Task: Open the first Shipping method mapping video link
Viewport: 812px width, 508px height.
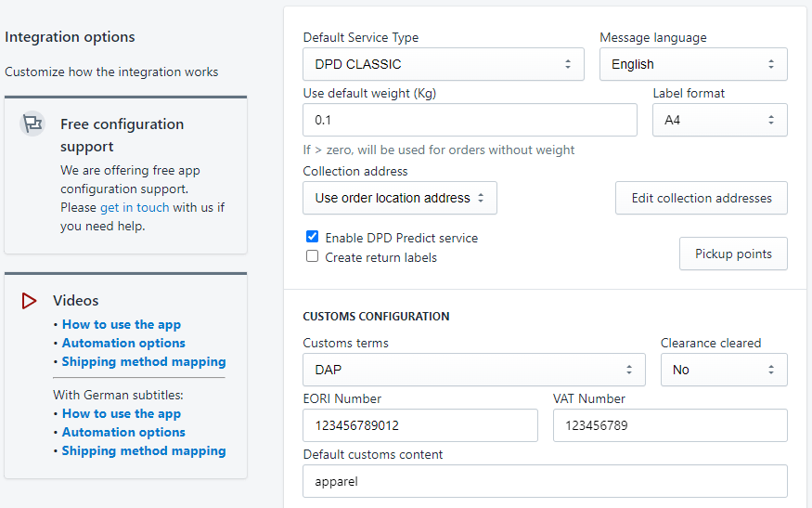Action: point(144,362)
